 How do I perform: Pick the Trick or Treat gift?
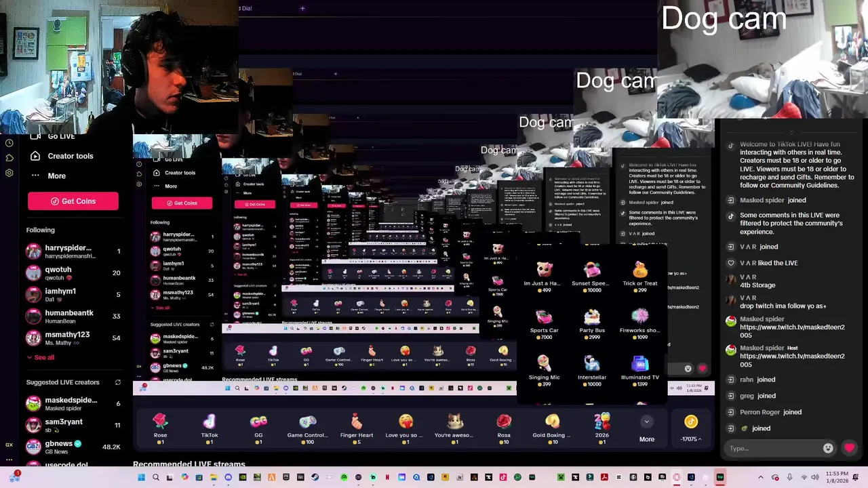click(640, 277)
